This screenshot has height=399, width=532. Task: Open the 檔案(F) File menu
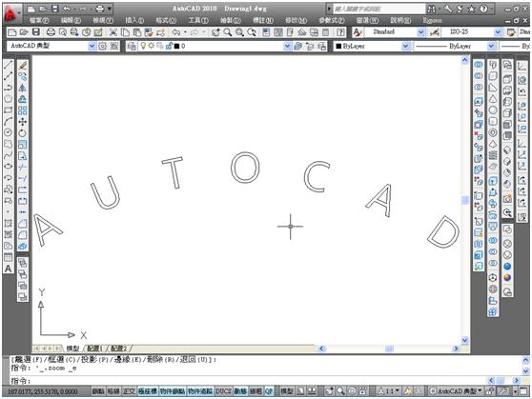pos(39,20)
